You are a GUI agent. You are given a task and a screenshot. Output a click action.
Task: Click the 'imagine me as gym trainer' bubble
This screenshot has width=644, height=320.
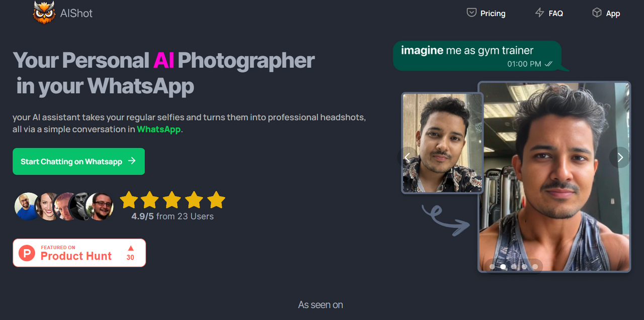[480, 56]
